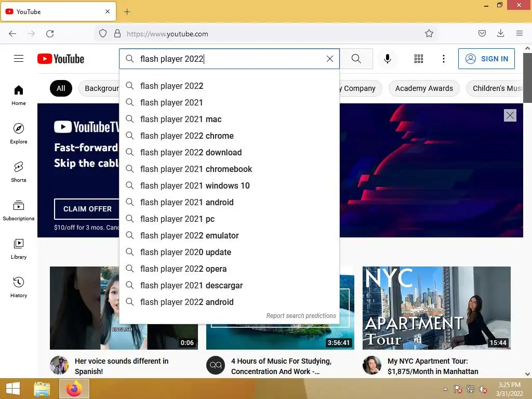Open Library in the sidebar
This screenshot has height=399, width=532.
coord(19,249)
